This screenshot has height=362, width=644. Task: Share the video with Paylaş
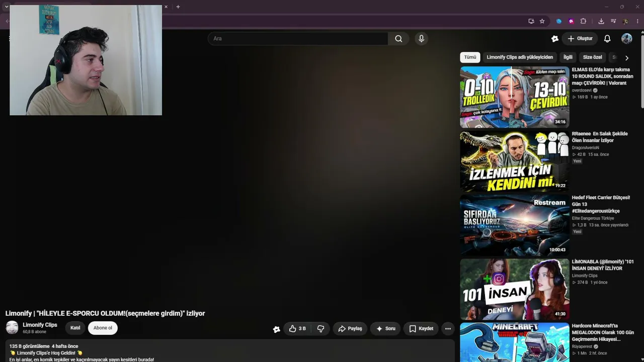(x=350, y=329)
